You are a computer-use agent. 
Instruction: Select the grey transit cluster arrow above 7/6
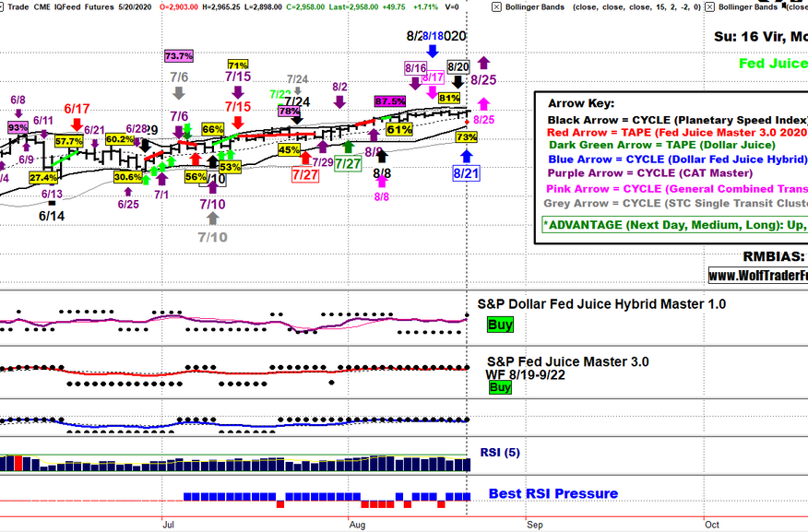coord(178,93)
